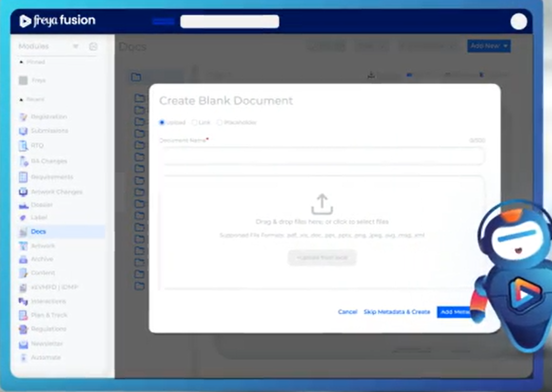Click Cancel in Create Blank Document dialog
Image resolution: width=552 pixels, height=392 pixels.
click(348, 312)
